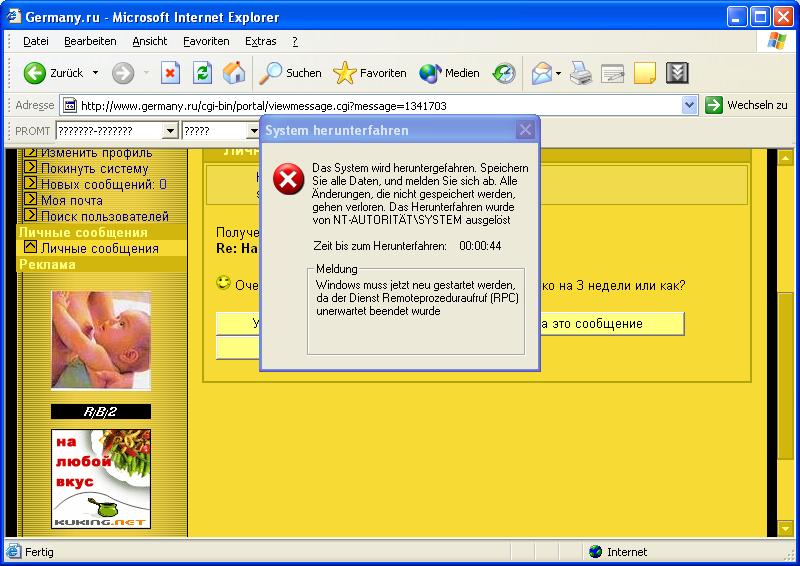Go back with the Zurück arrow icon
Screen dimensions: 800x566
point(35,73)
